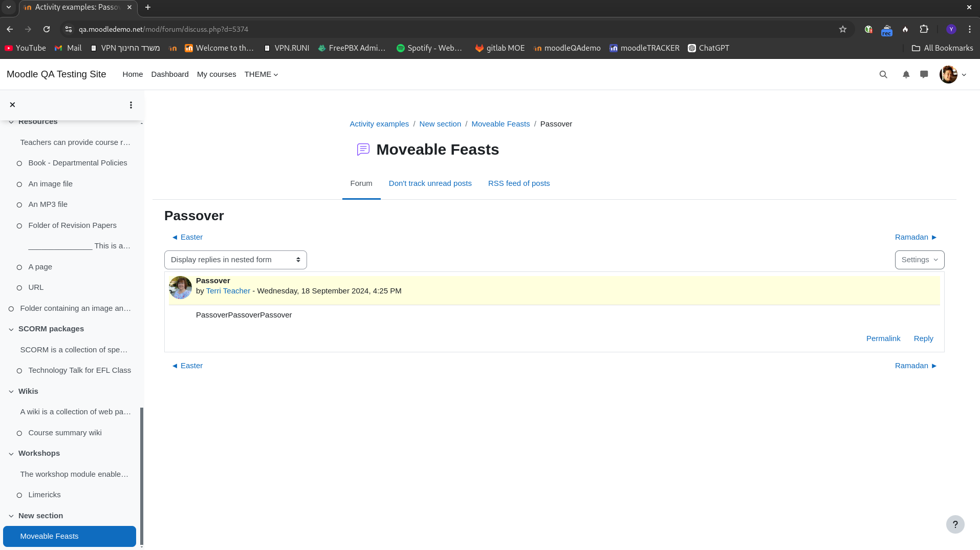Open course index three-dot options menu

click(x=131, y=104)
